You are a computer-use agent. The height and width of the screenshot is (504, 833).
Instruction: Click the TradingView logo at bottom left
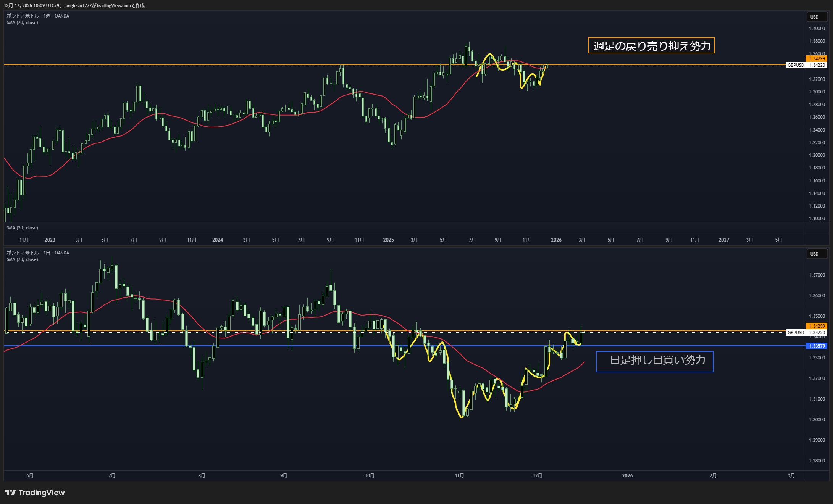(35, 493)
